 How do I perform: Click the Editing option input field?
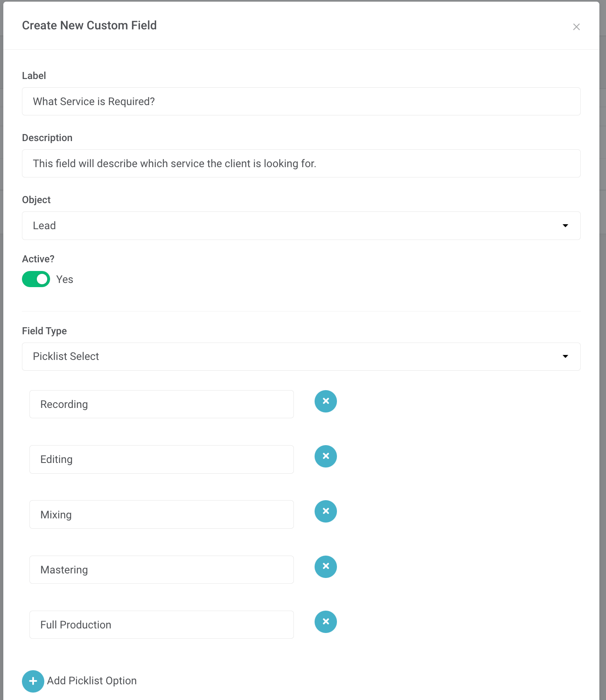161,460
